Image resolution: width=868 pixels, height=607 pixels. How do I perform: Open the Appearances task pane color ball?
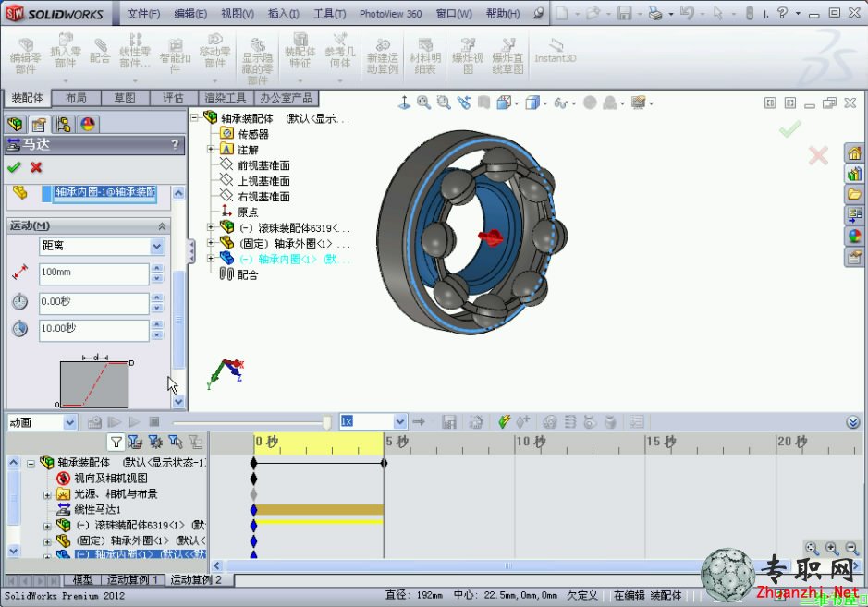pos(855,237)
